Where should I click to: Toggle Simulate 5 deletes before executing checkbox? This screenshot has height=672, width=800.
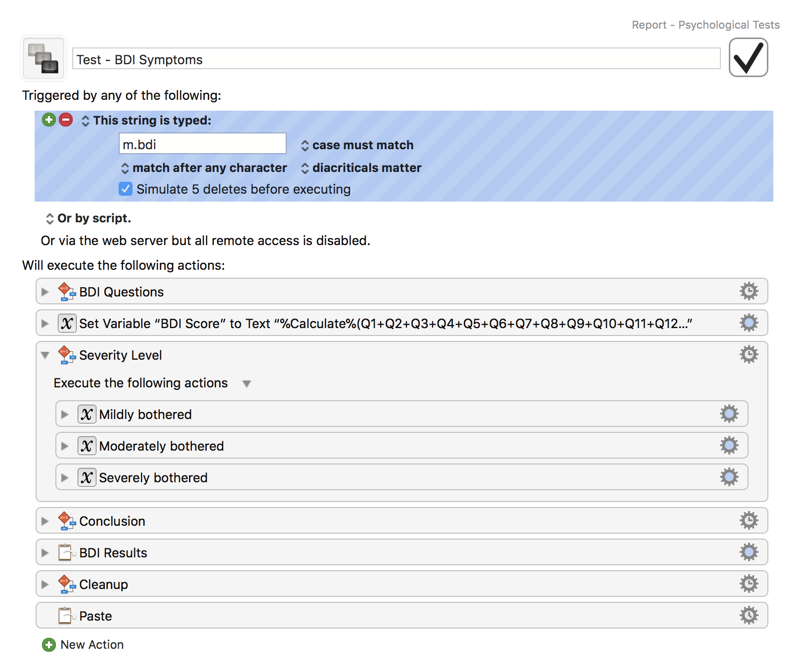pyautogui.click(x=126, y=189)
